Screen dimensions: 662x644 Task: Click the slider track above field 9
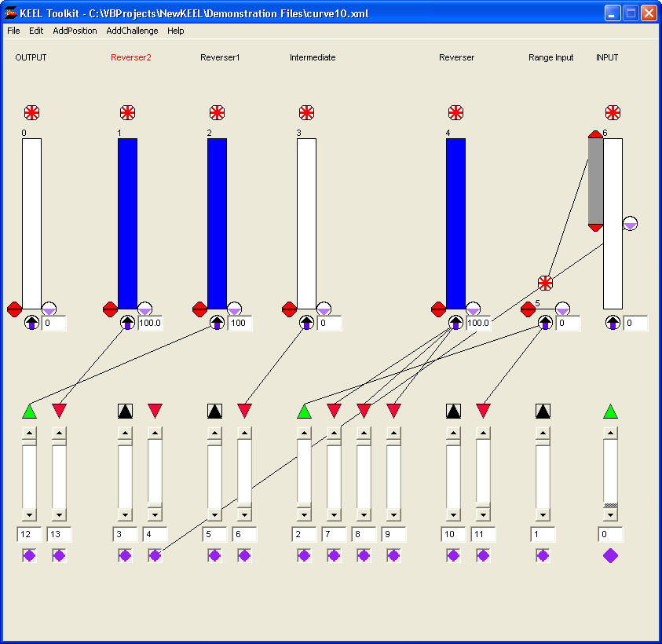click(393, 474)
